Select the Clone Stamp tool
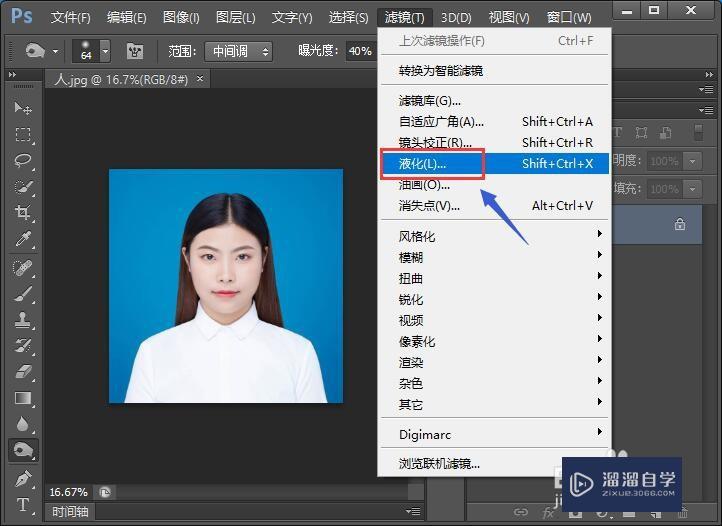The width and height of the screenshot is (722, 526). click(x=23, y=320)
